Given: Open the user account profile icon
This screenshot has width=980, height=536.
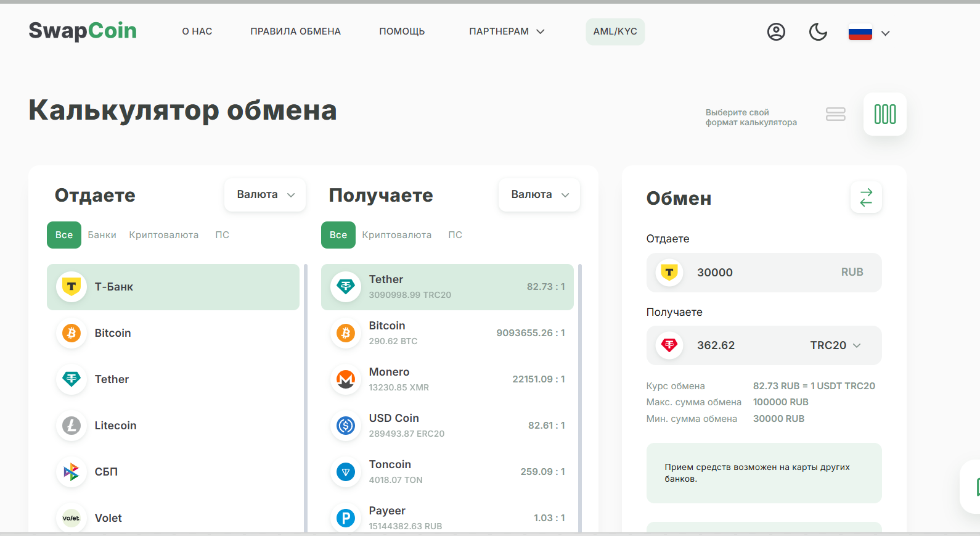Looking at the screenshot, I should pos(776,32).
